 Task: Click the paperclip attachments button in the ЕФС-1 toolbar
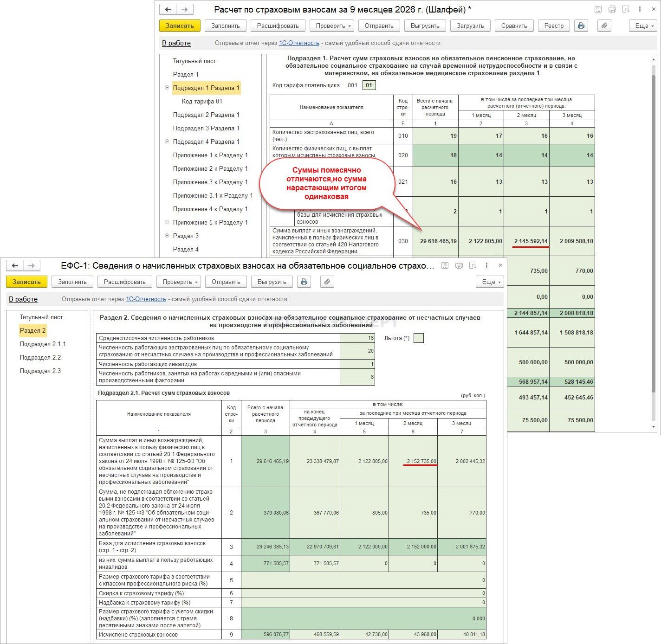tap(327, 282)
